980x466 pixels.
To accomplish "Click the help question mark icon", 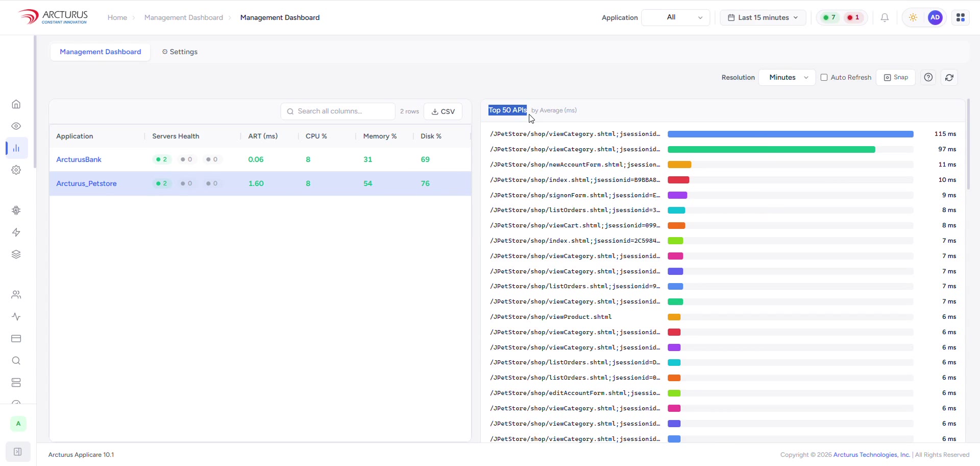I will (928, 77).
